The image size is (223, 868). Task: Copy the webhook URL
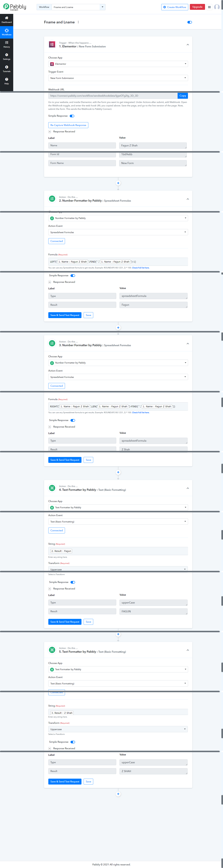click(x=183, y=96)
